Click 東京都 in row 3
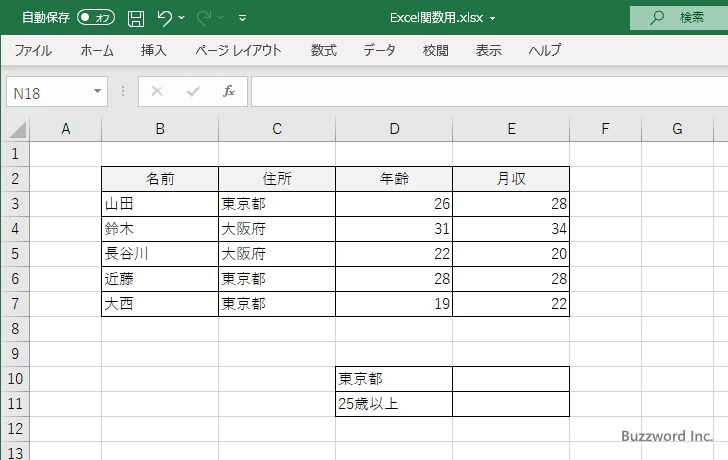Image resolution: width=728 pixels, height=460 pixels. (277, 204)
